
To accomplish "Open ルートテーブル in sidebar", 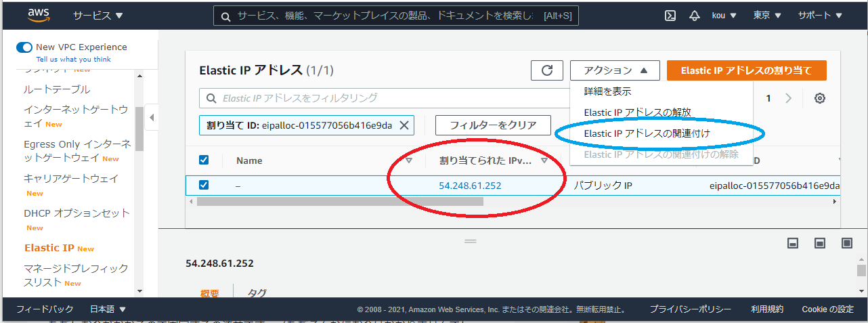I will point(57,89).
